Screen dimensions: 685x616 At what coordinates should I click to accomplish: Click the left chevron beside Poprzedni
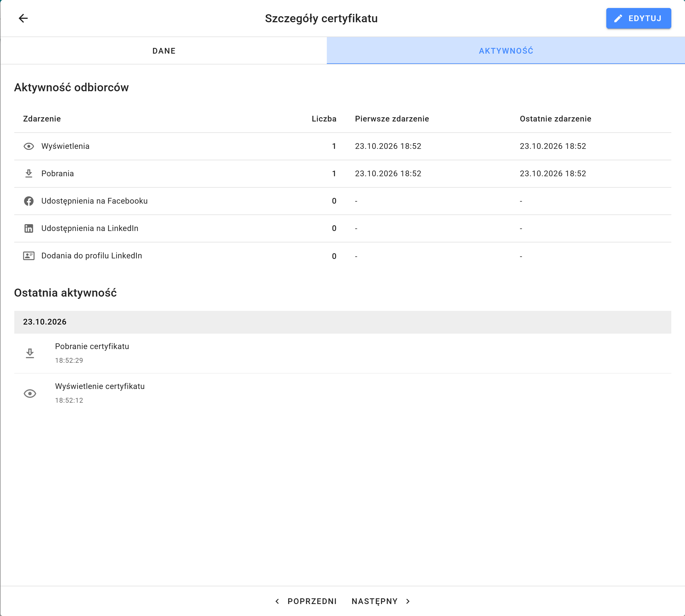(277, 601)
